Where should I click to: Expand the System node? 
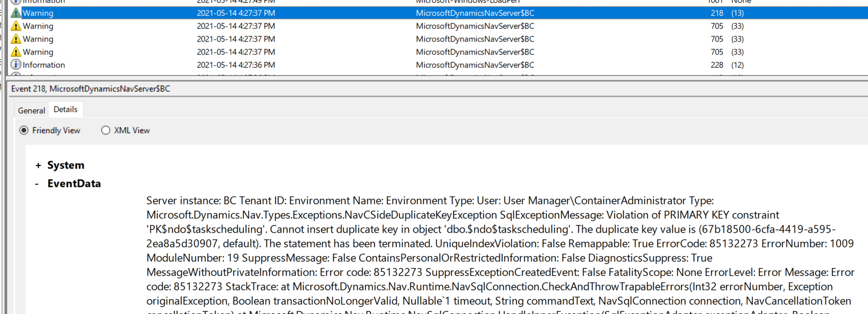click(x=38, y=165)
